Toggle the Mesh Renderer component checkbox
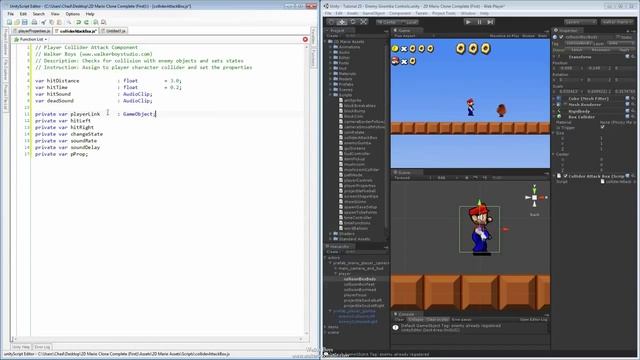The width and height of the screenshot is (640, 360). click(565, 104)
